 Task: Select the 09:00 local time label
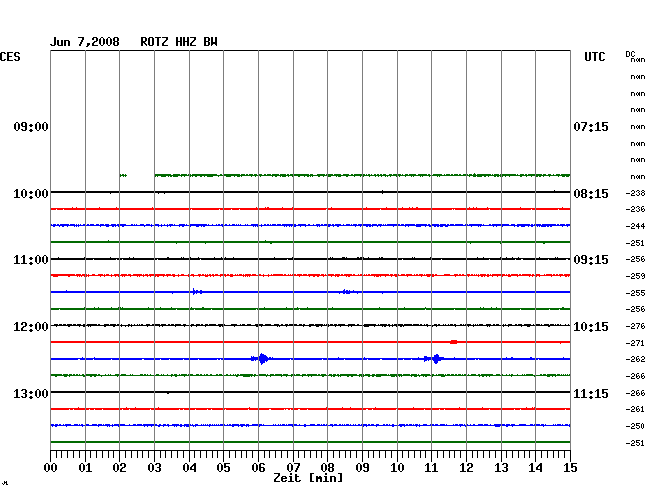pyautogui.click(x=31, y=126)
